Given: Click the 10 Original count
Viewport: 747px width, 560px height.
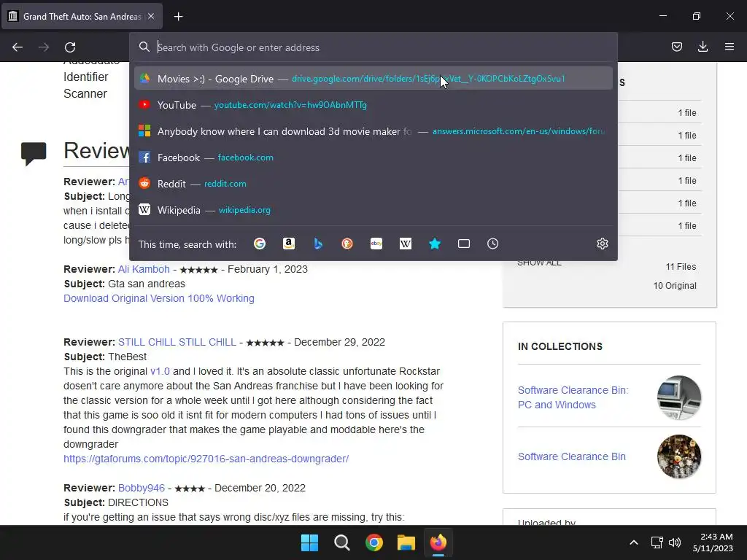Looking at the screenshot, I should 675,285.
